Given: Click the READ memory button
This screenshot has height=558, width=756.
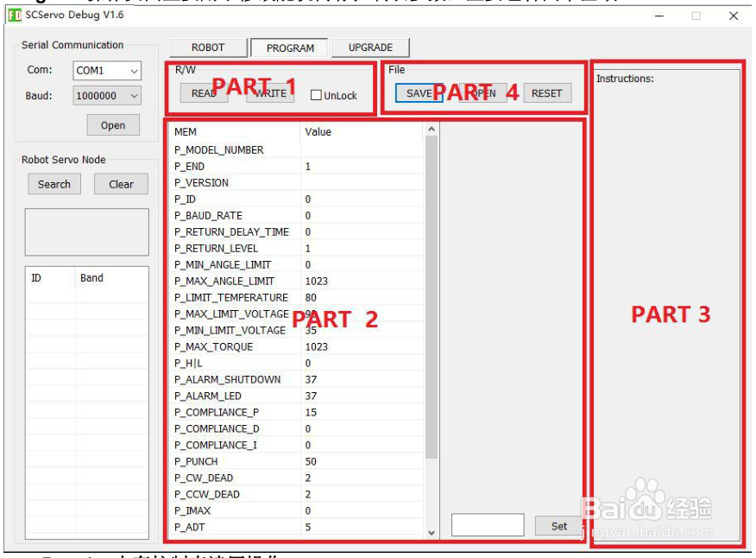Looking at the screenshot, I should tap(204, 93).
